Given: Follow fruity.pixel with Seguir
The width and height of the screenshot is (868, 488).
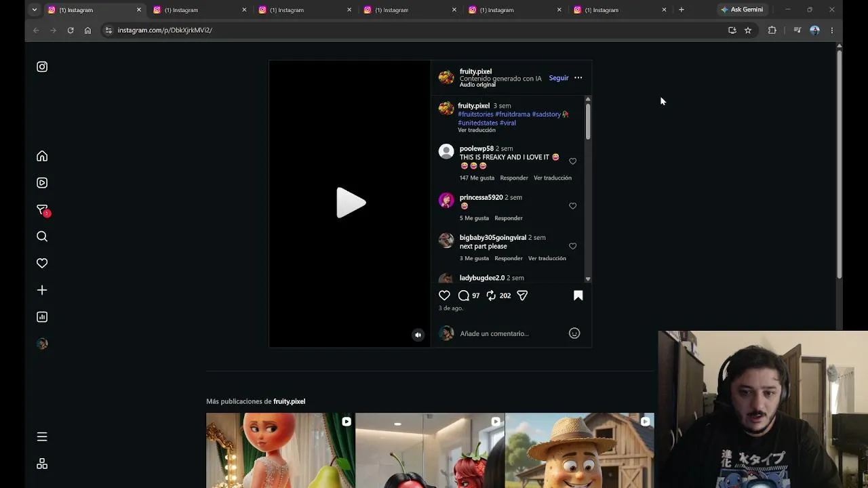Looking at the screenshot, I should [x=559, y=78].
